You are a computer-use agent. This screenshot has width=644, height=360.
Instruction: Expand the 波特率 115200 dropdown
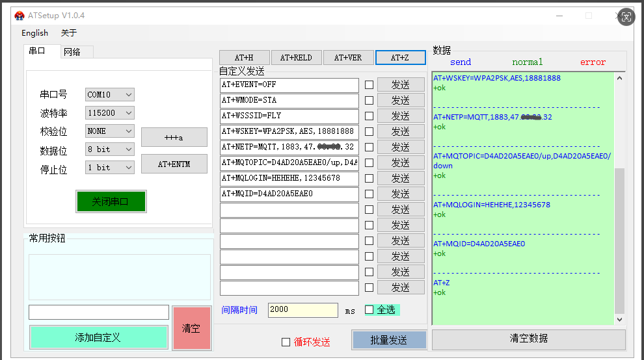110,113
